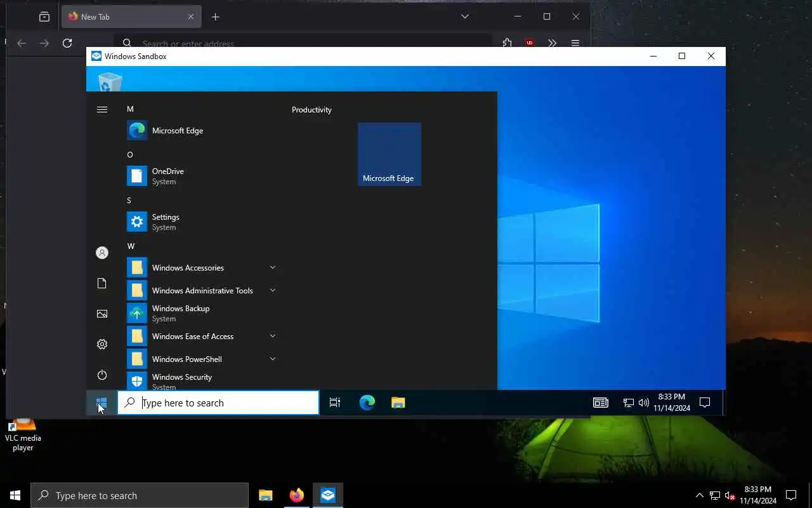Image resolution: width=812 pixels, height=508 pixels.
Task: Select the New Tab tab in Firefox
Action: (131, 17)
